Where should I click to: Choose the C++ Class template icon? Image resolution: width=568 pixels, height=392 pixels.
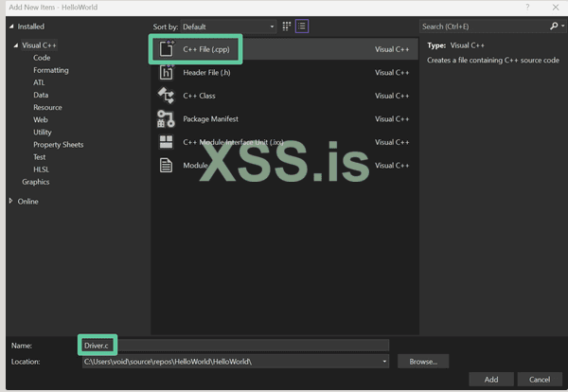click(x=167, y=96)
